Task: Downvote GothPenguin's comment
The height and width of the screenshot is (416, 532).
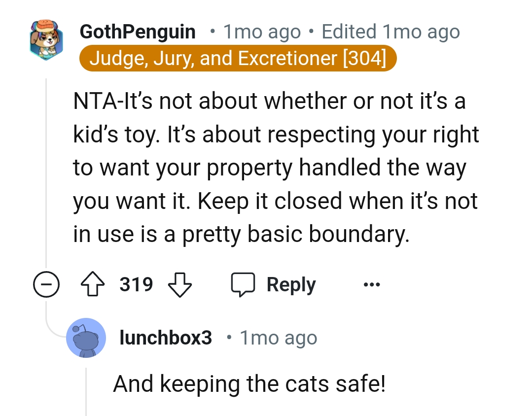Action: point(180,285)
